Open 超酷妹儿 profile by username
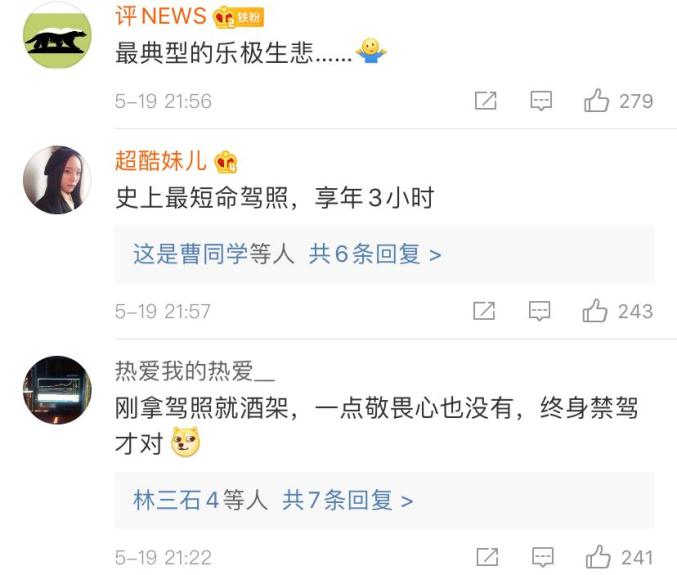This screenshot has height=575, width=677. [x=161, y=161]
